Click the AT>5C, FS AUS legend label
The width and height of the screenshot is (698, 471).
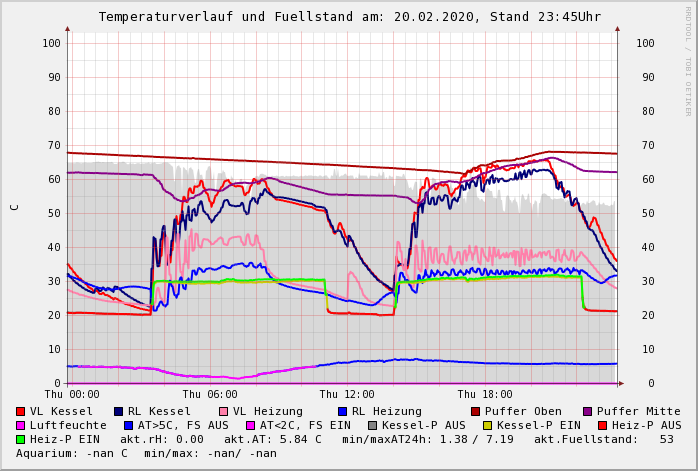(x=183, y=425)
